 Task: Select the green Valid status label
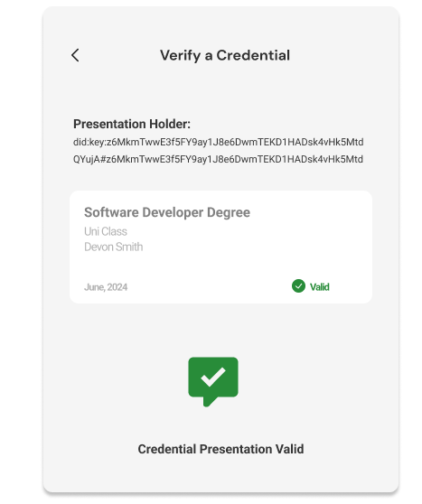[x=319, y=286]
